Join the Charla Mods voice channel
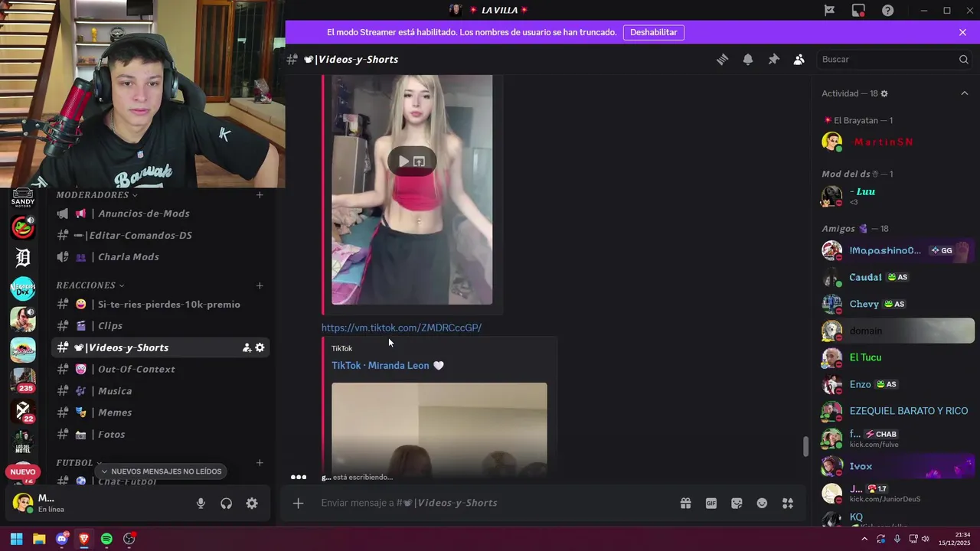The height and width of the screenshot is (551, 980). [x=161, y=257]
